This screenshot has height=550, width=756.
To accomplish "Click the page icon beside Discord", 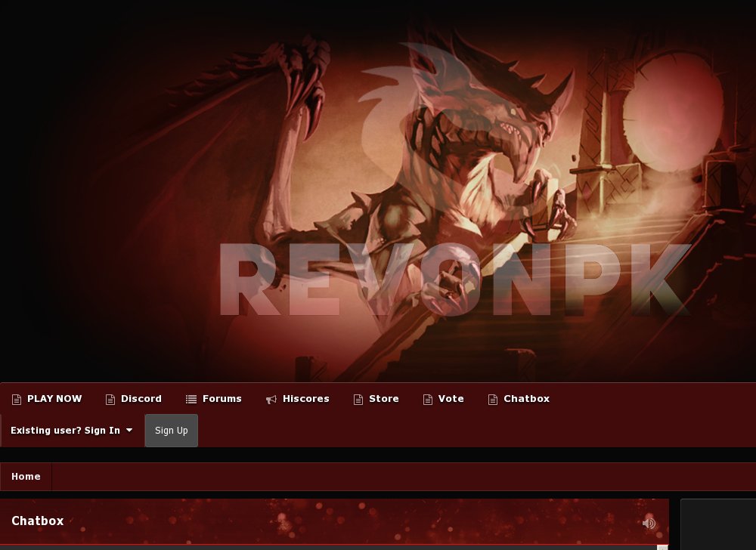I will pyautogui.click(x=110, y=399).
